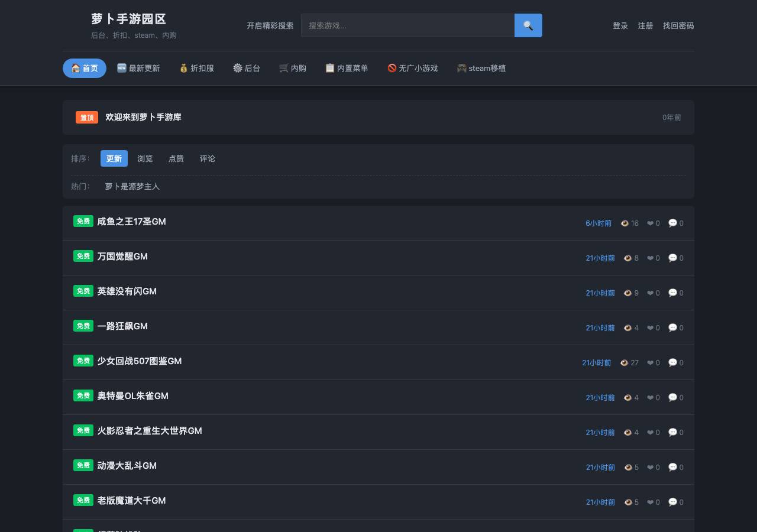
Task: Open the 注册 link
Action: click(x=646, y=25)
